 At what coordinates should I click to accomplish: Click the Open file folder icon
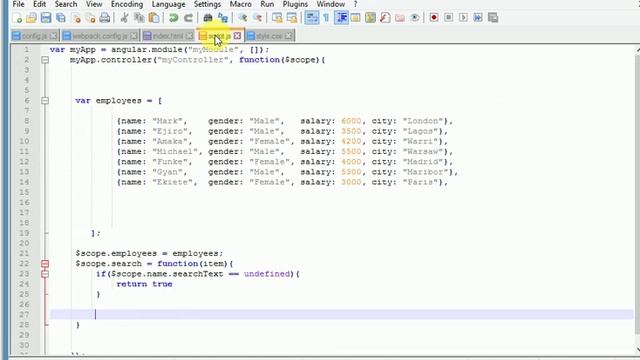[31, 18]
